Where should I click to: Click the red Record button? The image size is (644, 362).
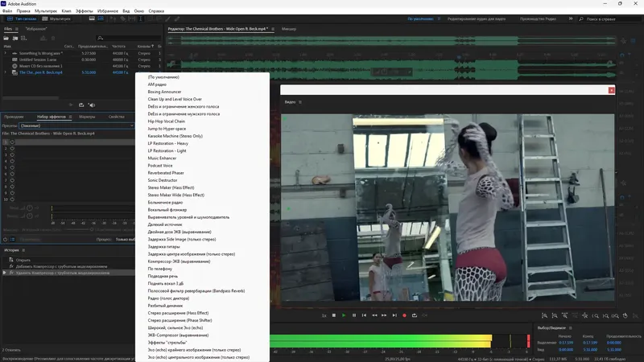coord(405,315)
